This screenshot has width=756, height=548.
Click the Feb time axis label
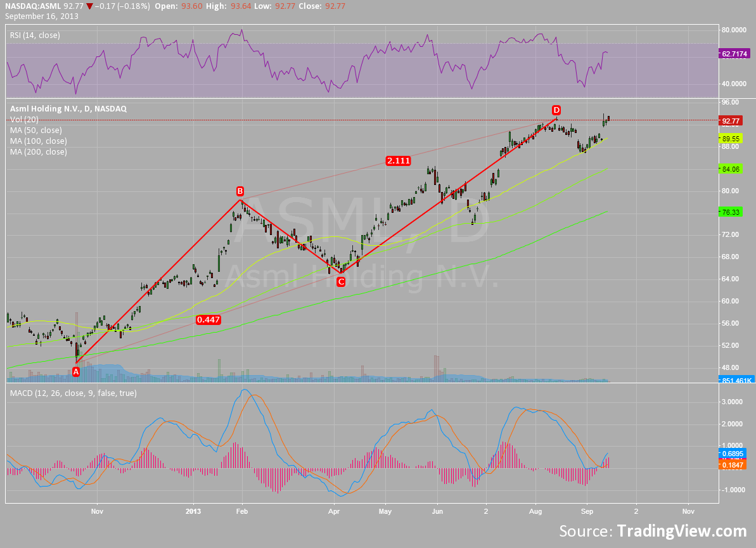coord(242,511)
